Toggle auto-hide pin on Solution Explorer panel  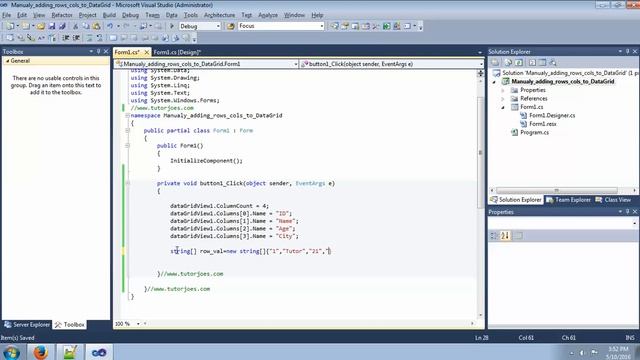[627, 51]
